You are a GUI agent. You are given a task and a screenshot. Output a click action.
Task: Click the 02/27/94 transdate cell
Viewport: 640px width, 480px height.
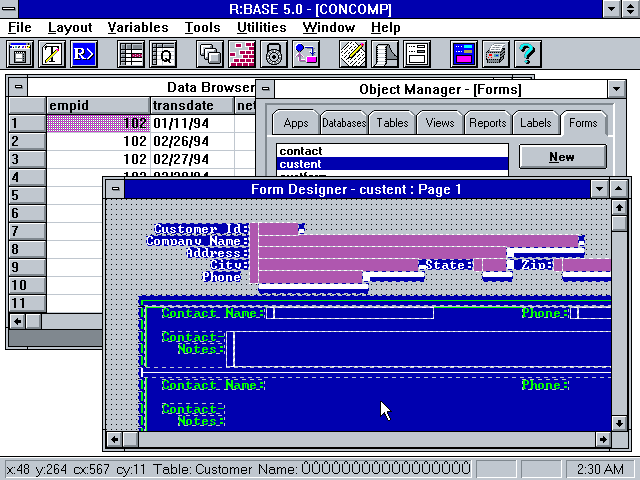193,159
